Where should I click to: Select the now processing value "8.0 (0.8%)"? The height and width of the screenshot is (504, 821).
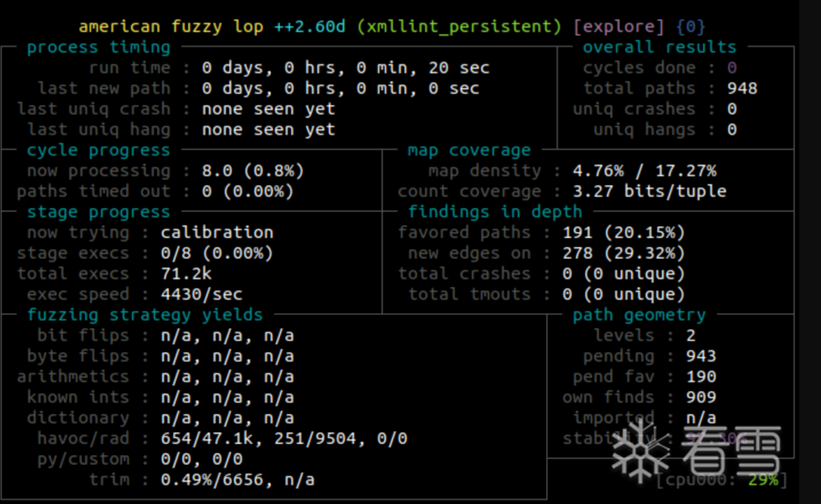[x=253, y=170]
